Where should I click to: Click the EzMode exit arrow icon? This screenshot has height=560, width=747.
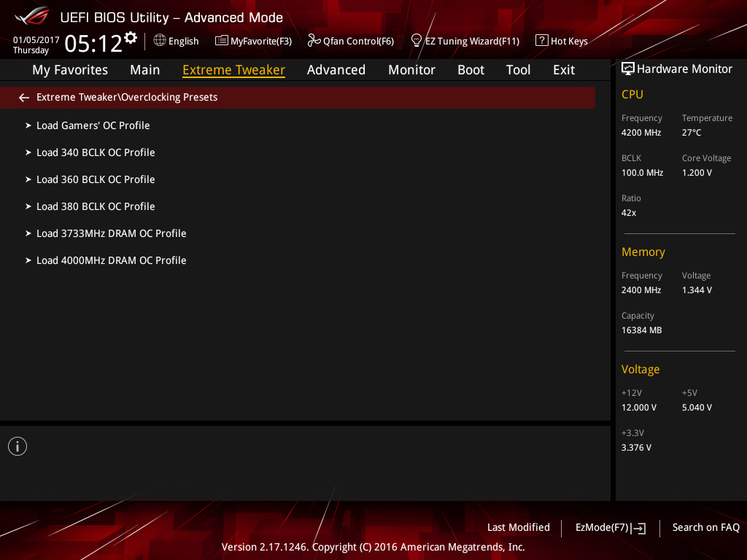[x=640, y=528]
